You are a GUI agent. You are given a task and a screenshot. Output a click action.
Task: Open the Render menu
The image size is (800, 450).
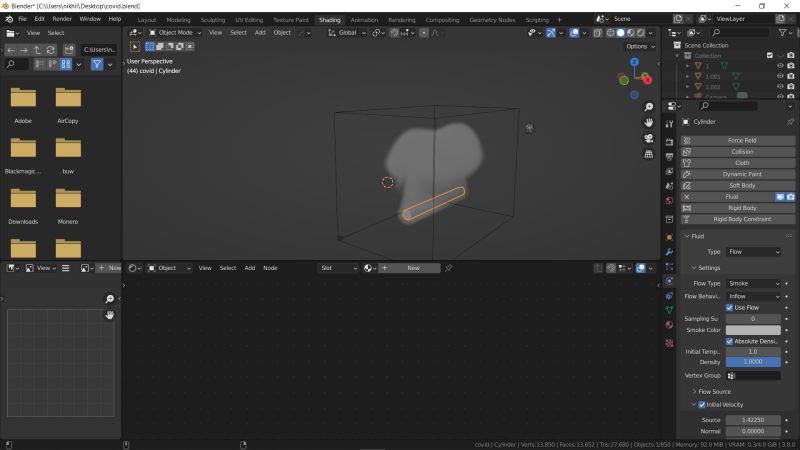click(62, 19)
